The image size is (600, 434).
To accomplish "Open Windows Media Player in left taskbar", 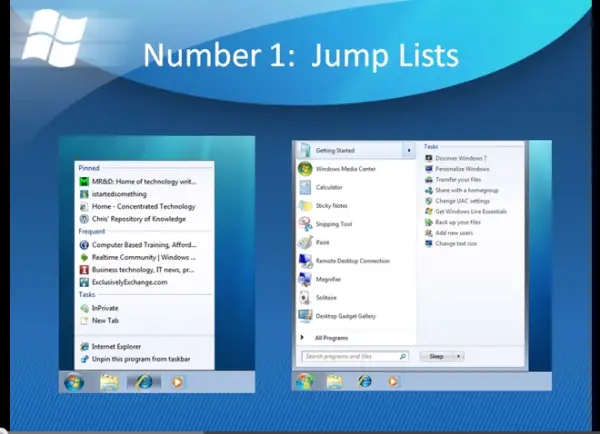I will point(177,382).
